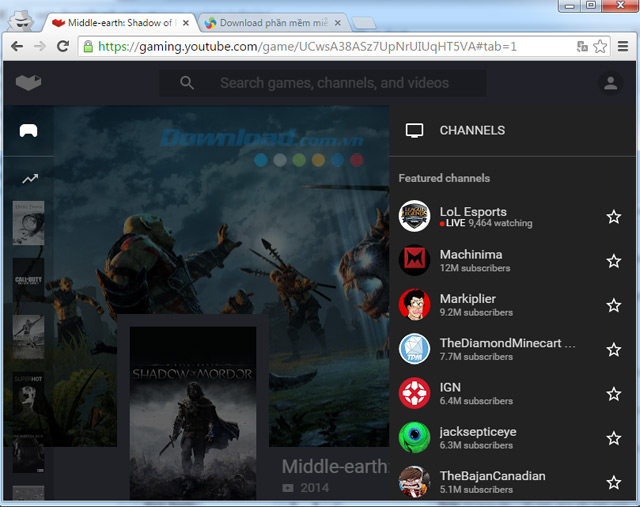Image resolution: width=640 pixels, height=507 pixels.
Task: Reload the page with refresh icon
Action: 63,46
